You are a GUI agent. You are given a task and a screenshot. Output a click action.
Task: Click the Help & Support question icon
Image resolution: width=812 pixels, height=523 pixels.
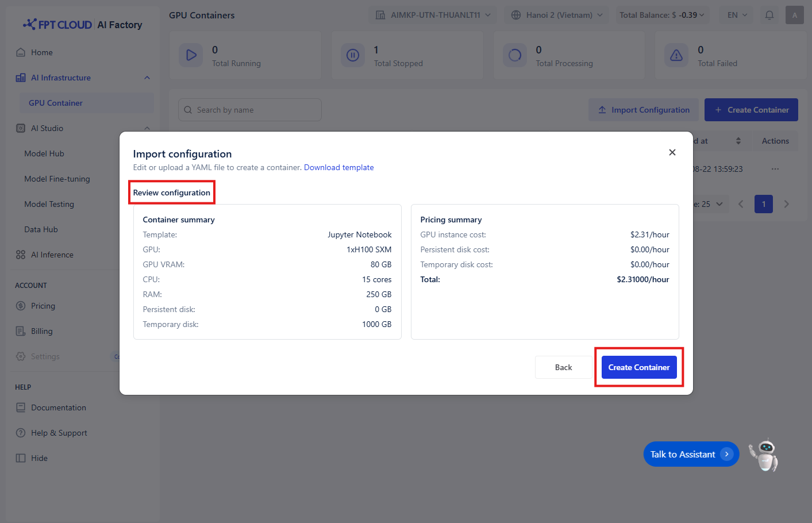(x=21, y=433)
